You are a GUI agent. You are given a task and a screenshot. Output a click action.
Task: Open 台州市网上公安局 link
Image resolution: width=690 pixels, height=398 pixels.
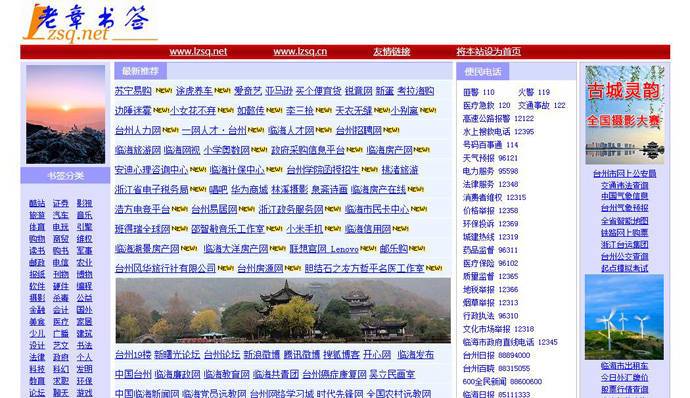pos(624,174)
